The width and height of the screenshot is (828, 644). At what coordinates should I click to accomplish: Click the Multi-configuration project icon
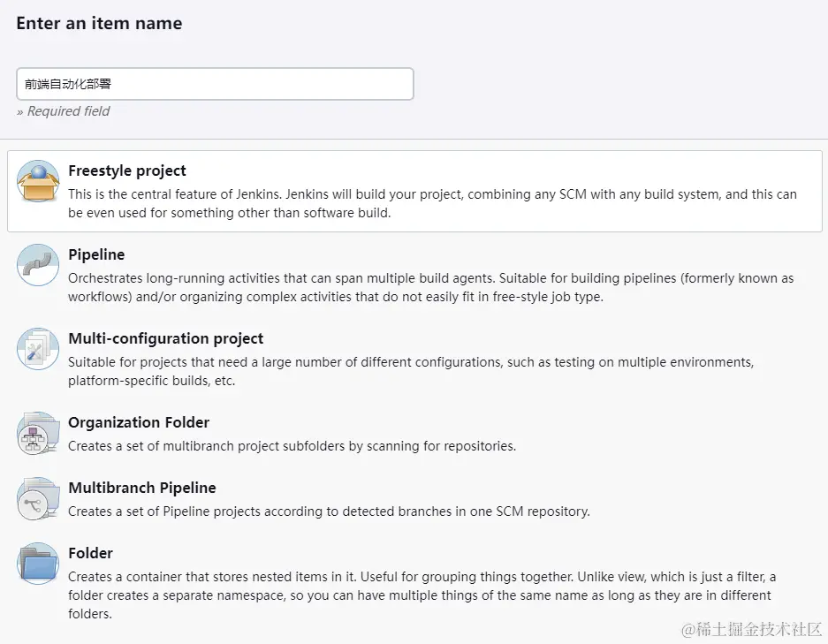click(38, 349)
